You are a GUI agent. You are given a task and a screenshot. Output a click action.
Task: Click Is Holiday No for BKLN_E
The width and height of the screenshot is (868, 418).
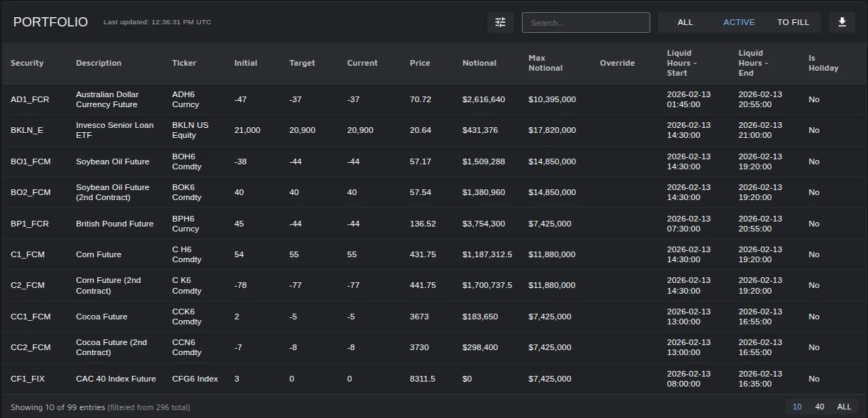pyautogui.click(x=814, y=130)
